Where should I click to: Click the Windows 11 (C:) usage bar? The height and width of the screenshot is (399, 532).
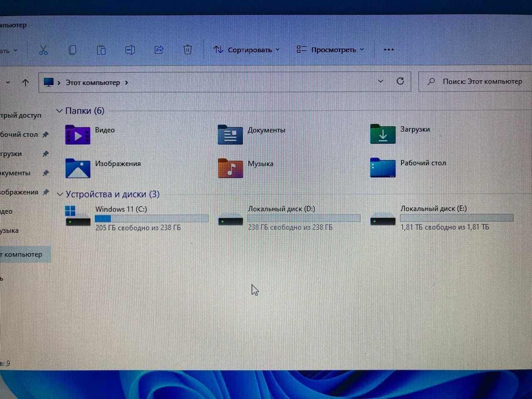pyautogui.click(x=151, y=219)
